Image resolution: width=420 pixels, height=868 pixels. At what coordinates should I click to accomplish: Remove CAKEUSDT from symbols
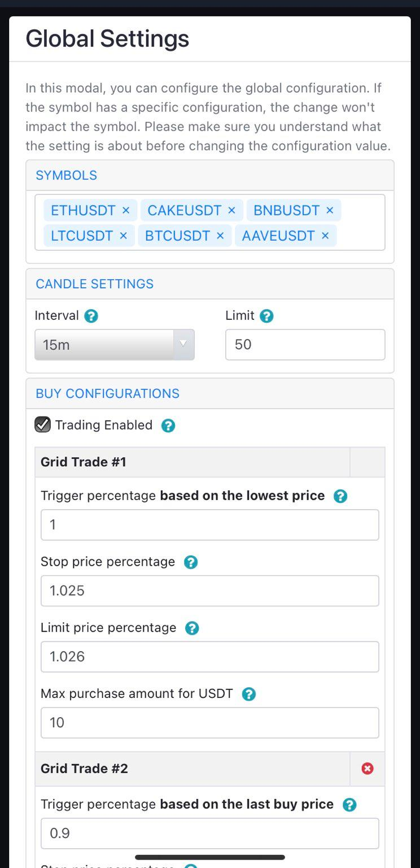(x=231, y=210)
